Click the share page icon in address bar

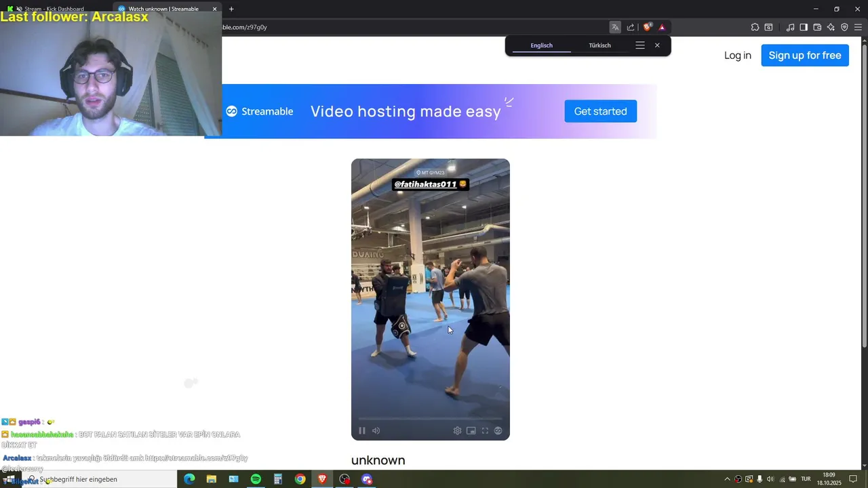631,27
